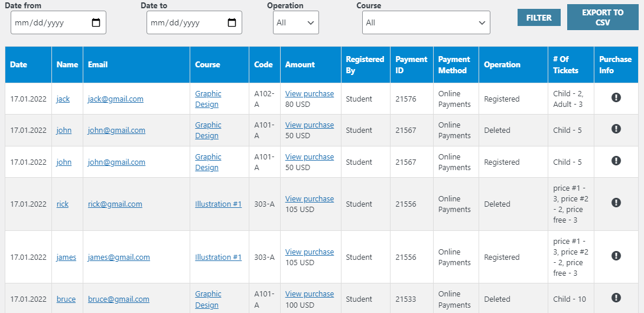Click info icon for registered john entry
Screen dimensions: 644x313
pos(616,161)
